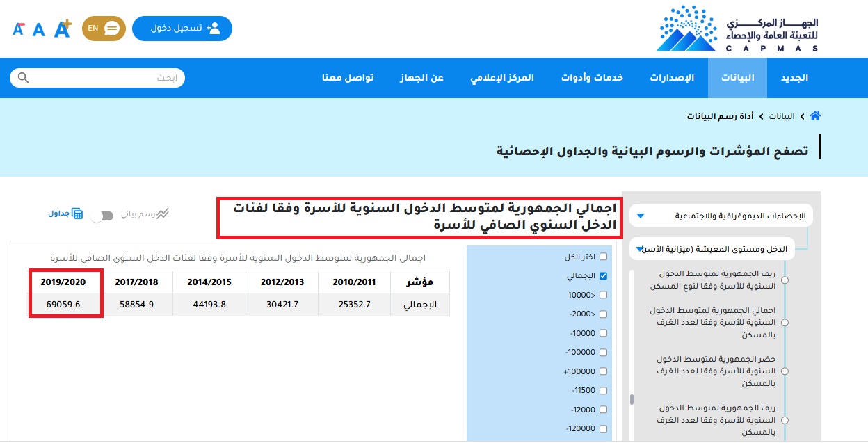Viewport: 868px width, 443px height.
Task: Enable the +100000 income category checkbox
Action: (603, 371)
